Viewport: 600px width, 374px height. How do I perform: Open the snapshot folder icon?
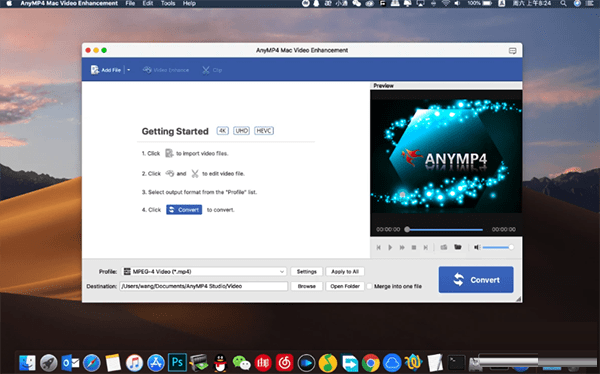point(458,247)
